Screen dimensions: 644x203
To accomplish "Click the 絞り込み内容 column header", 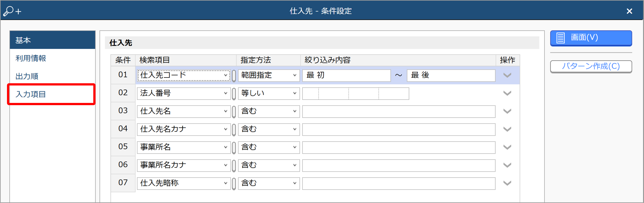I will (398, 60).
